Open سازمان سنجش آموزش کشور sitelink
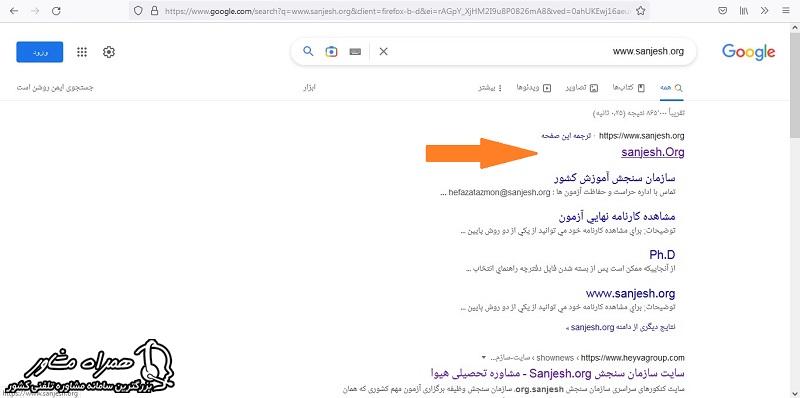The height and width of the screenshot is (398, 800). (x=614, y=178)
